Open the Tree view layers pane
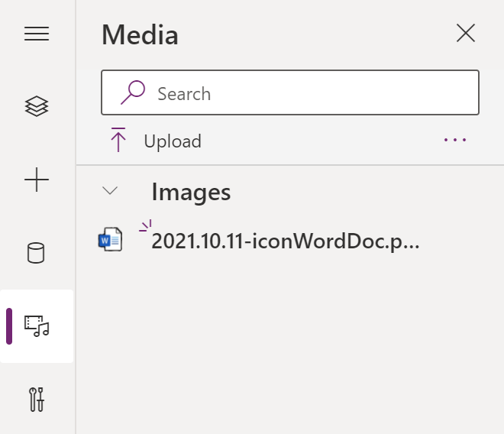The height and width of the screenshot is (434, 504). tap(37, 106)
